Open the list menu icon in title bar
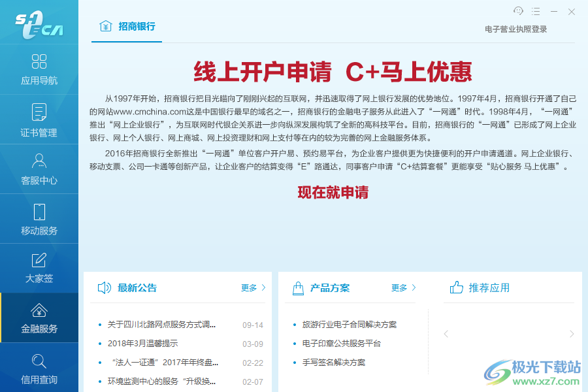The height and width of the screenshot is (392, 588). coord(536,11)
